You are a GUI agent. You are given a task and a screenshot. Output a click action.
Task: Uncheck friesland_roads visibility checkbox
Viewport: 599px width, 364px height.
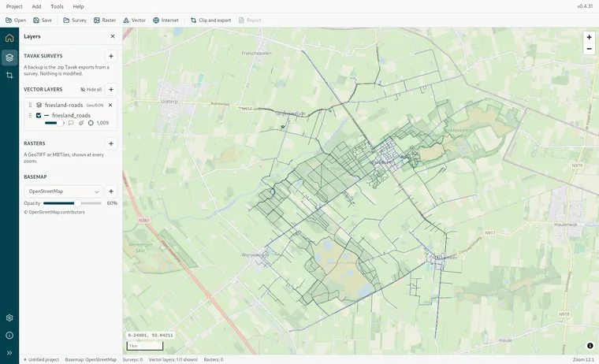tap(39, 115)
